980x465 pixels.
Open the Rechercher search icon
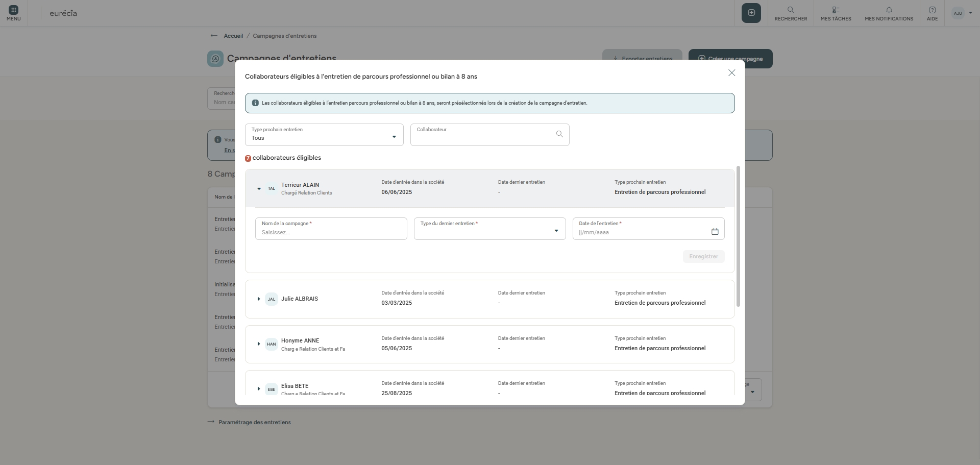(791, 10)
